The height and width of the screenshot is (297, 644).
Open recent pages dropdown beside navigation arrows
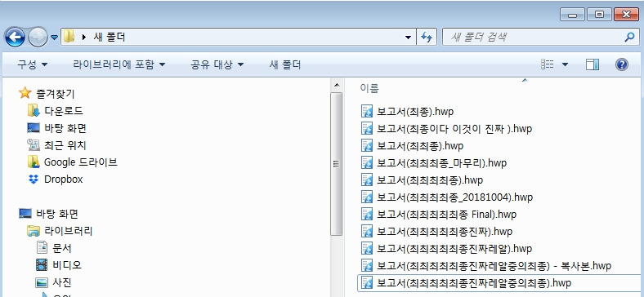54,38
